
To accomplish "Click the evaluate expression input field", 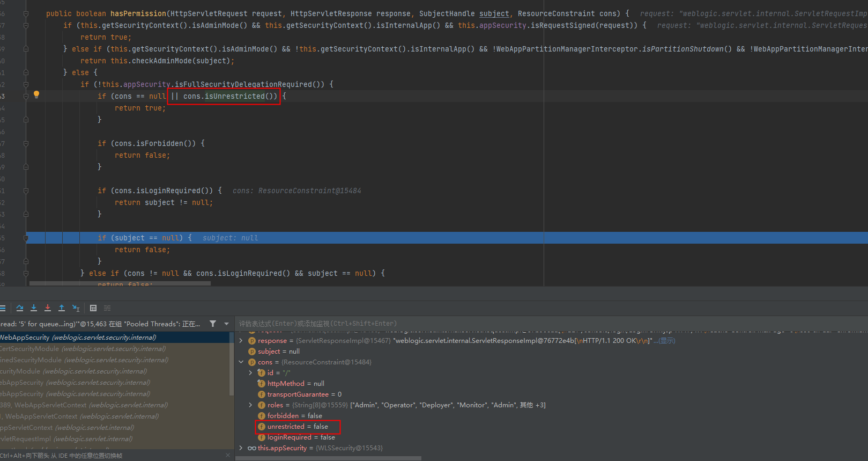I will click(551, 324).
